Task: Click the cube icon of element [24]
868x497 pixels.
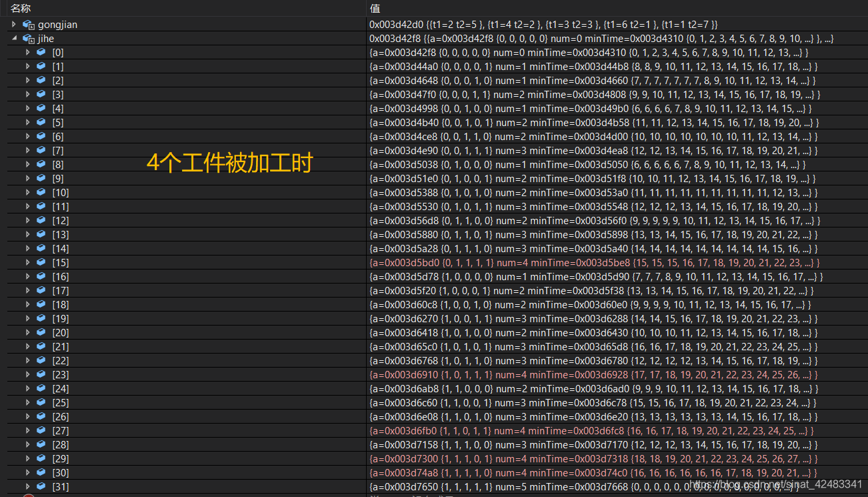Action: tap(41, 388)
